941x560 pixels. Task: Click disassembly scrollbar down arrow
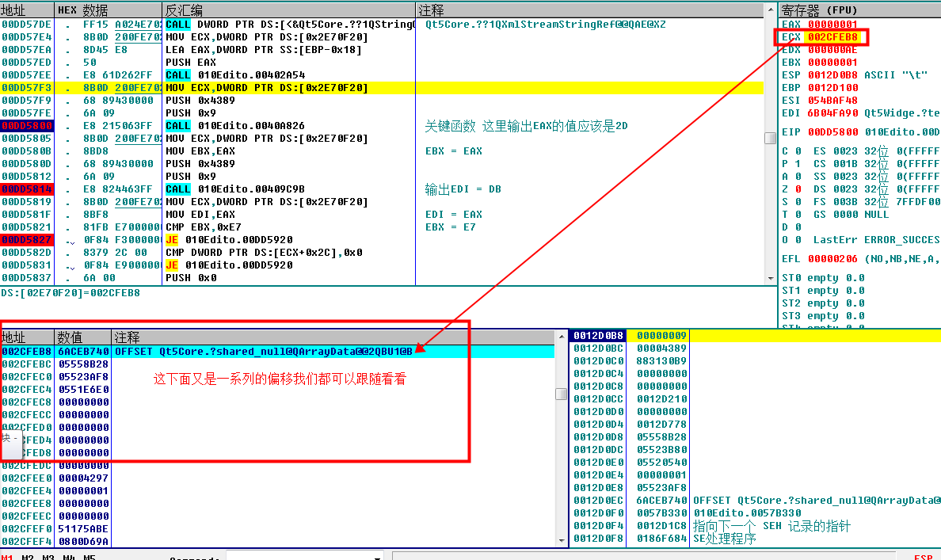pyautogui.click(x=771, y=279)
